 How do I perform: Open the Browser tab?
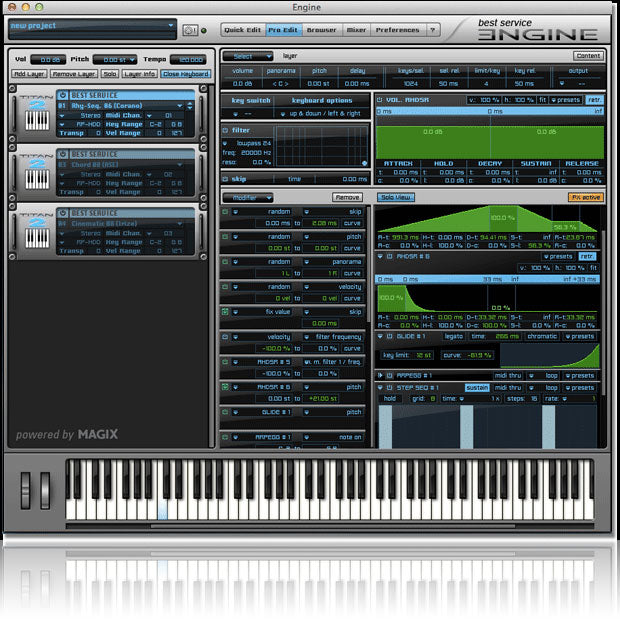point(321,30)
